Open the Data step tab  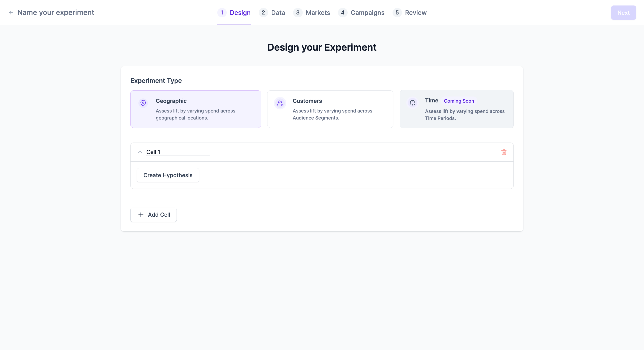tap(278, 12)
